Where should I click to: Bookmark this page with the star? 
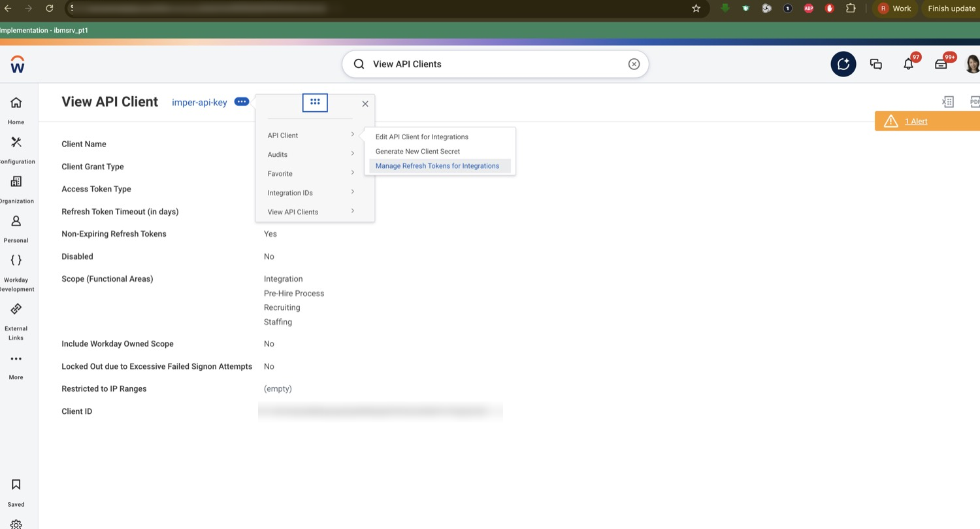click(696, 9)
